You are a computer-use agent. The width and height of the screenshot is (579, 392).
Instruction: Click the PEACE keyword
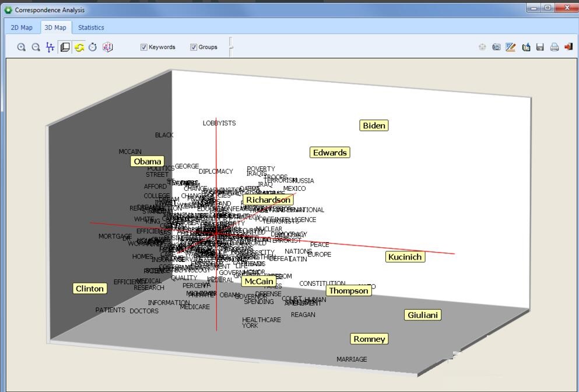[320, 244]
